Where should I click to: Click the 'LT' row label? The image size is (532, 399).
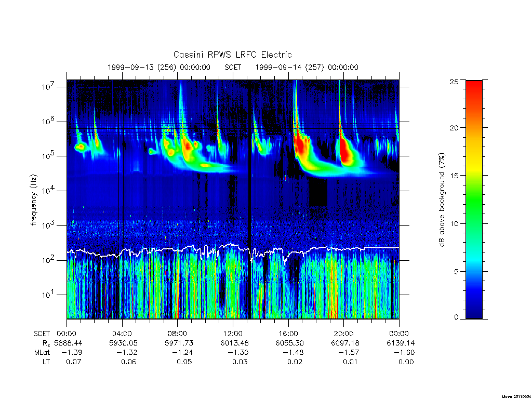pyautogui.click(x=46, y=362)
